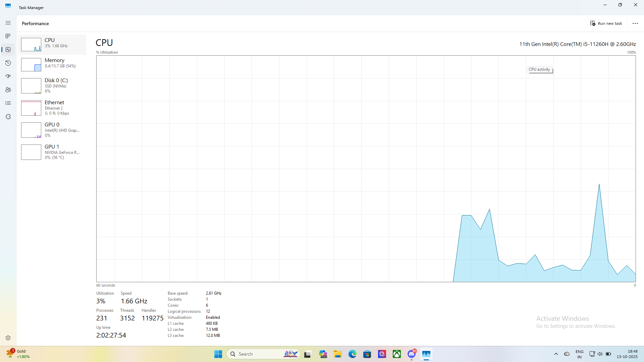Show hidden icons tray chevron
644x362 pixels.
(556, 354)
